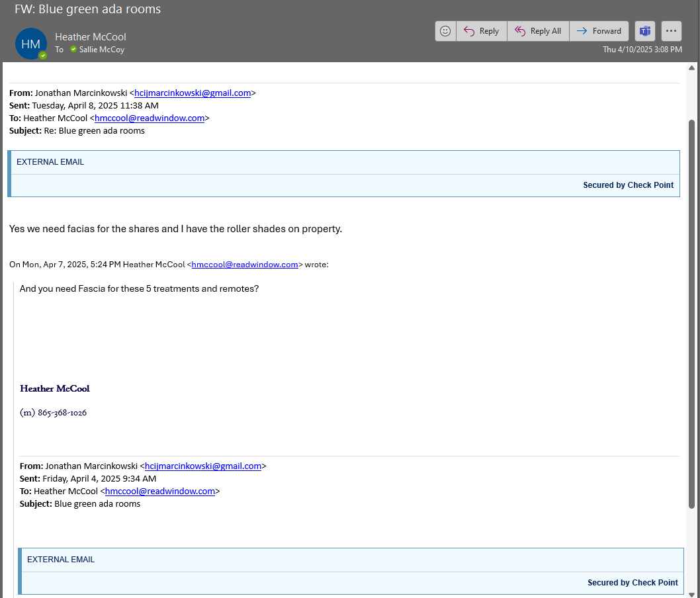Click the HM sender avatar
Image resolution: width=700 pixels, height=598 pixels.
pyautogui.click(x=31, y=44)
